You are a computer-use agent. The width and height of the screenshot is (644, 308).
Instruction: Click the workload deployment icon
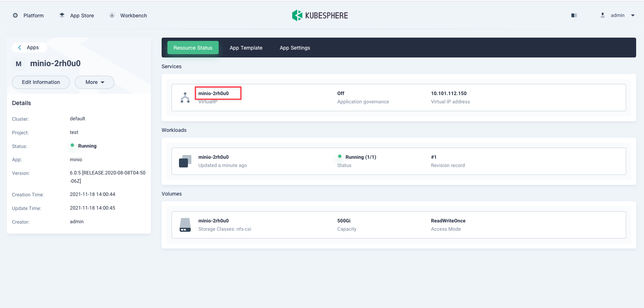tap(185, 161)
